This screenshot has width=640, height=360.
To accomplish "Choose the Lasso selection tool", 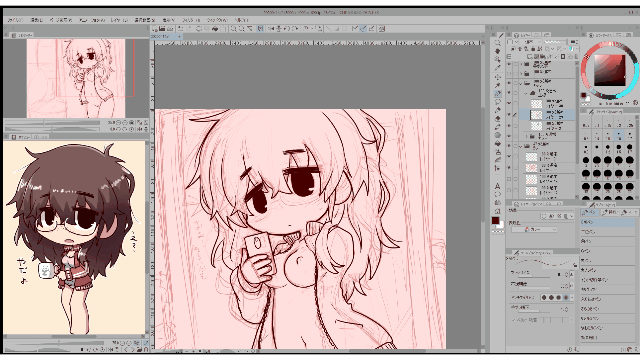I will click(x=498, y=102).
